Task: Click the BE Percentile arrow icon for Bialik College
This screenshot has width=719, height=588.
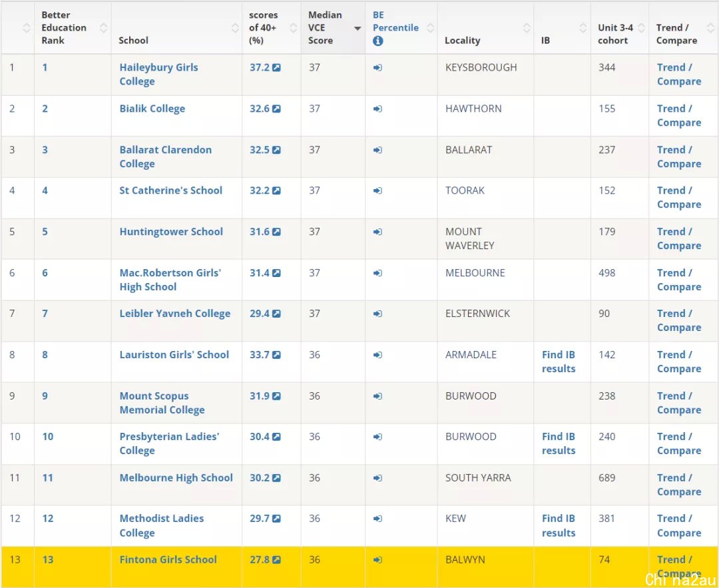Action: (378, 109)
